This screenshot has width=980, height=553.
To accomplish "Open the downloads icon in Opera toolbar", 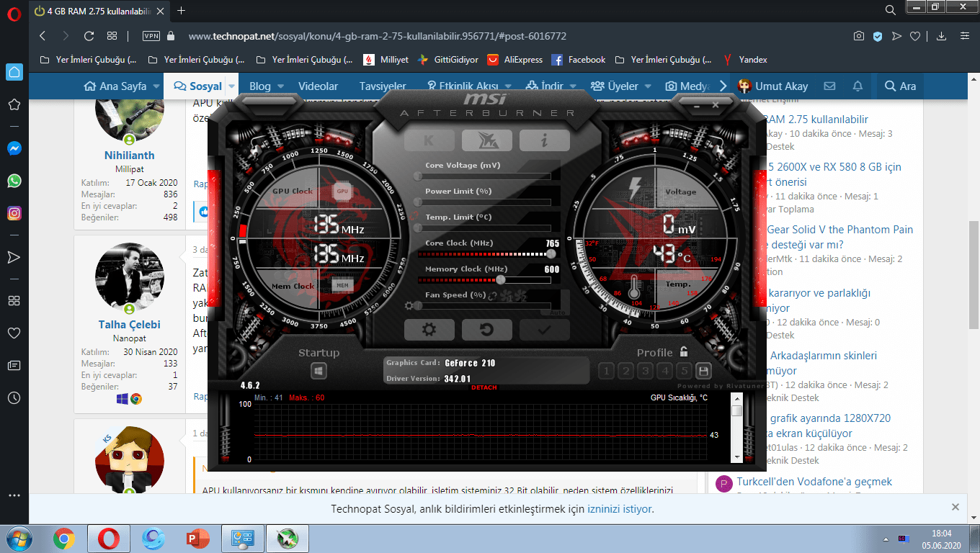I will click(941, 36).
